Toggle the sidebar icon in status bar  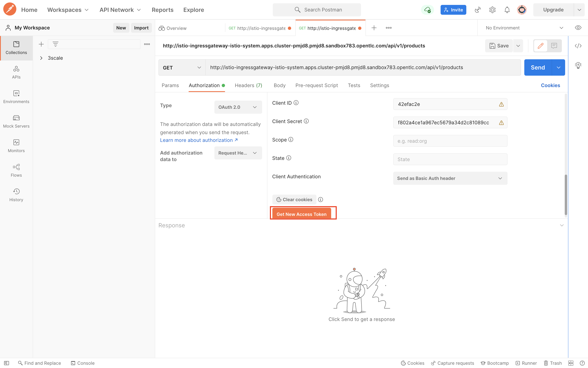tap(7, 363)
